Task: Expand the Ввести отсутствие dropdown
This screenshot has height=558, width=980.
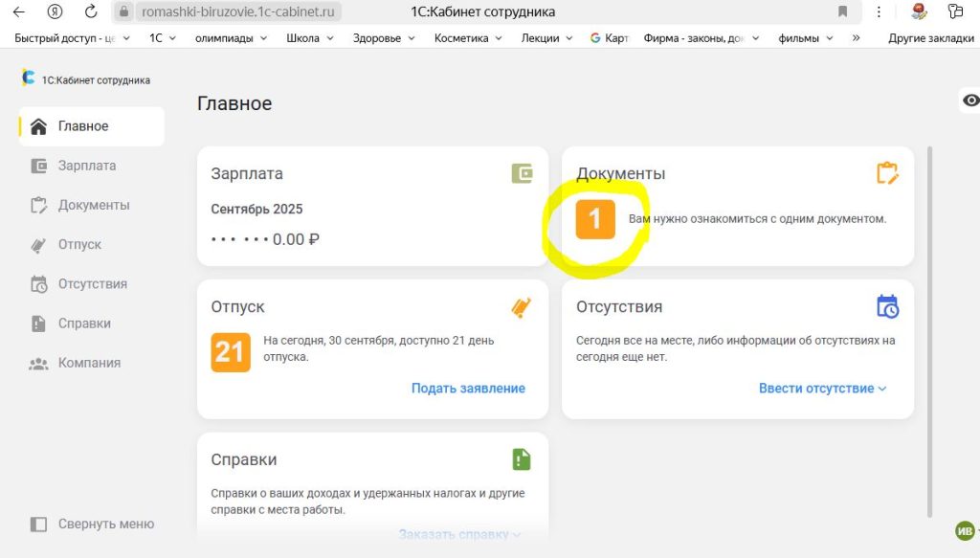Action: pyautogui.click(x=822, y=389)
